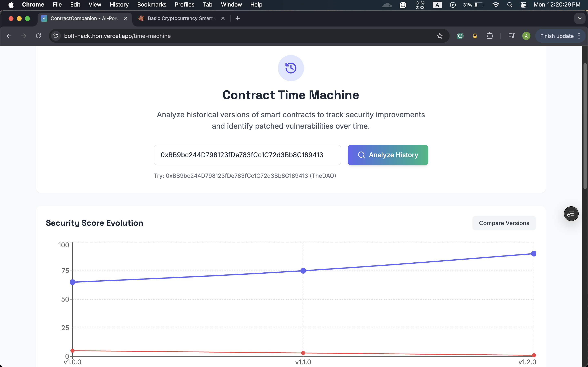Expand the tab search chevron dropdown
Screen dimensions: 588x367
(x=579, y=18)
